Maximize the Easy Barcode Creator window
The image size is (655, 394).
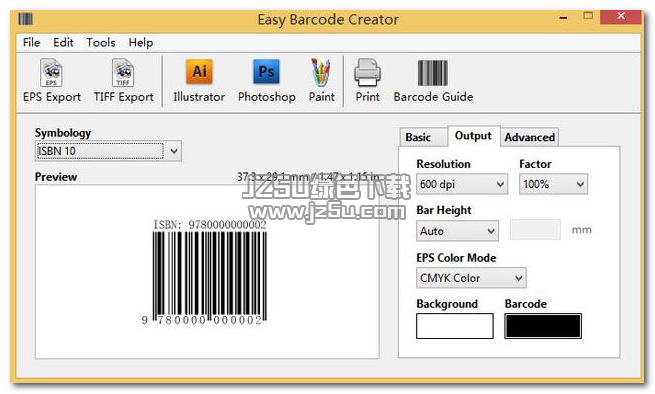(588, 17)
